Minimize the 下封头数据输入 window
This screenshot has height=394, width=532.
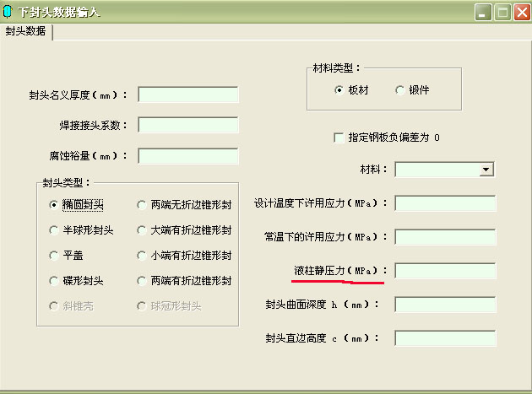point(483,12)
